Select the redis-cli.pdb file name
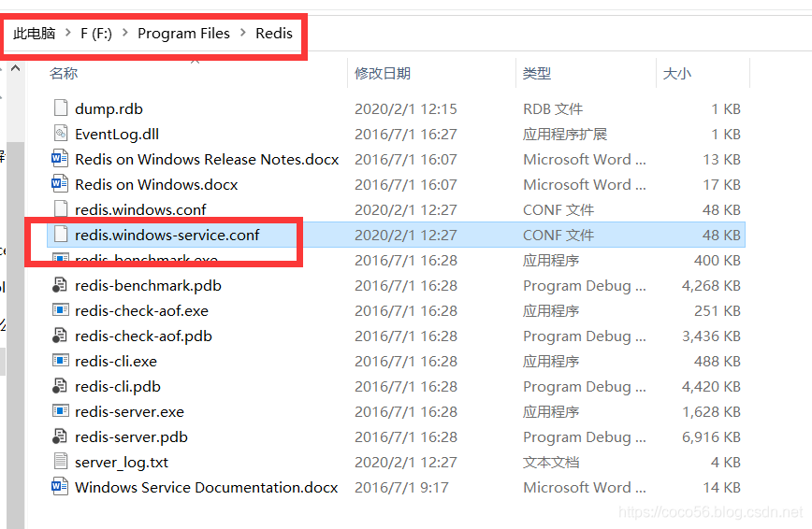The image size is (812, 529). pyautogui.click(x=118, y=386)
